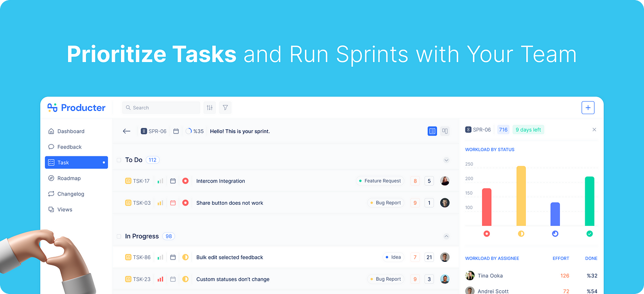
Task: Change priority bars on TSK-23
Action: click(x=160, y=279)
